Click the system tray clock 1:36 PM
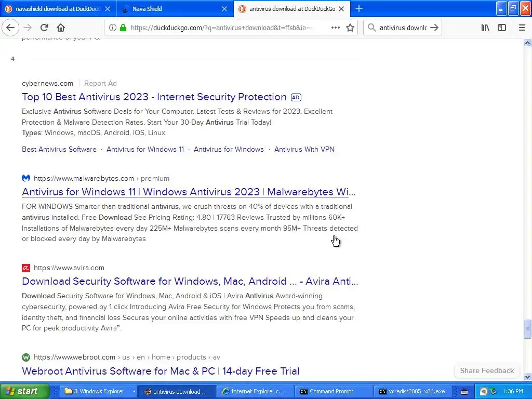Viewport: 532px width, 399px height. click(x=513, y=391)
